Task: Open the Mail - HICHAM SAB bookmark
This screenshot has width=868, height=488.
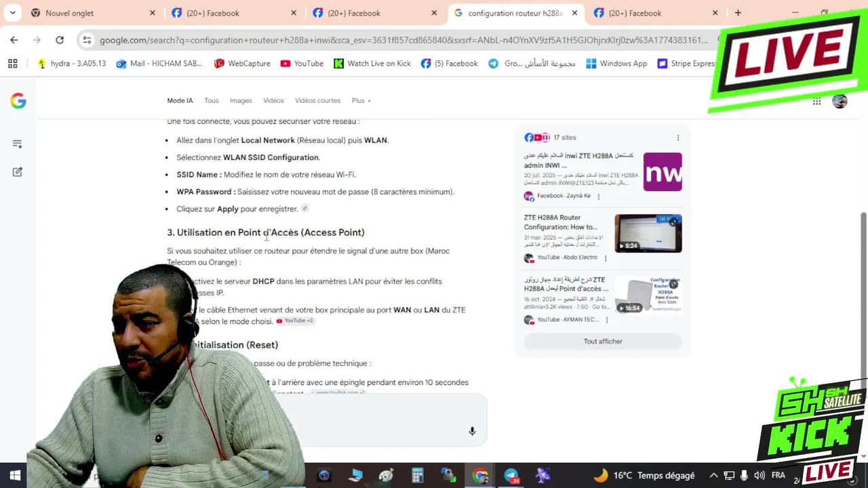Action: [159, 64]
